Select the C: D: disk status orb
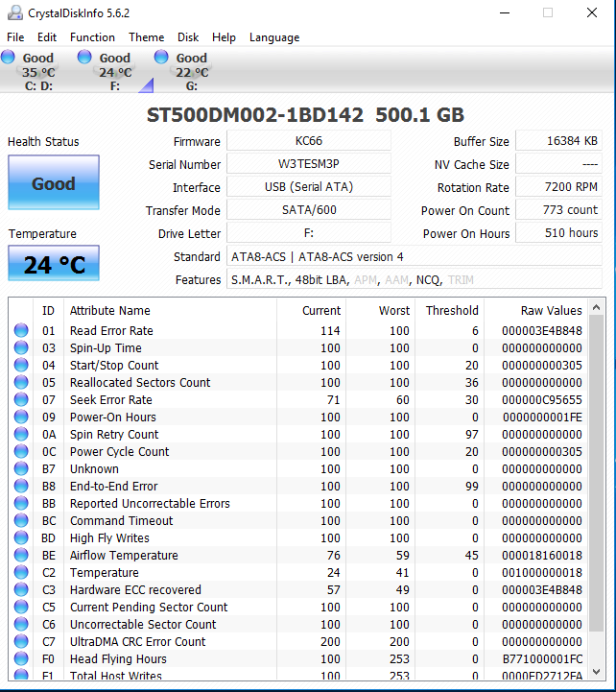Image resolution: width=616 pixels, height=692 pixels. click(8, 57)
